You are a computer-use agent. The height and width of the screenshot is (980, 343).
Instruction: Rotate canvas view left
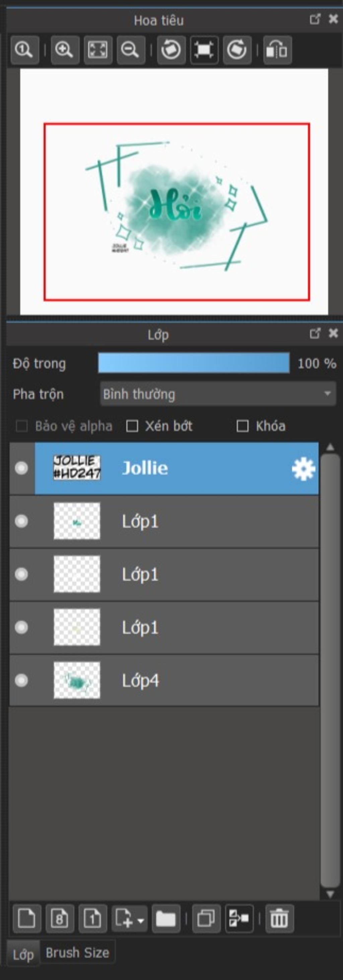pyautogui.click(x=171, y=50)
